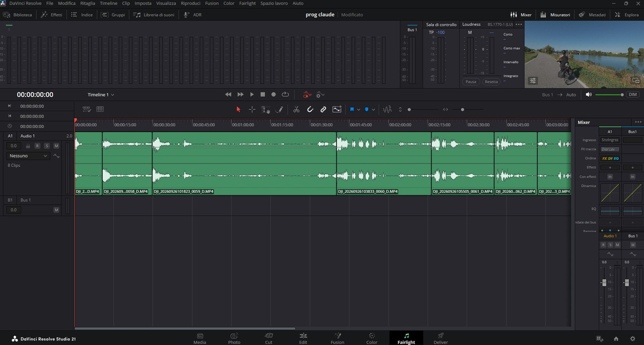Open the Biblioteca panel

(x=19, y=15)
